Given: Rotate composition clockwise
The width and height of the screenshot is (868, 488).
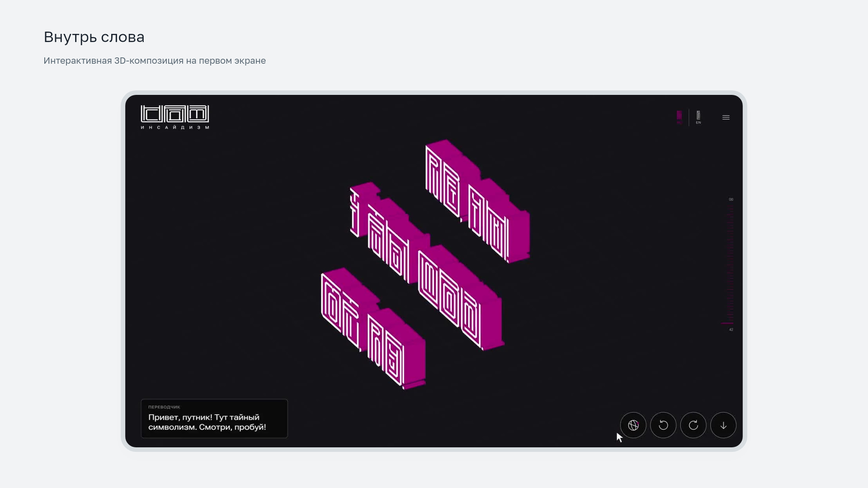Looking at the screenshot, I should tap(693, 425).
